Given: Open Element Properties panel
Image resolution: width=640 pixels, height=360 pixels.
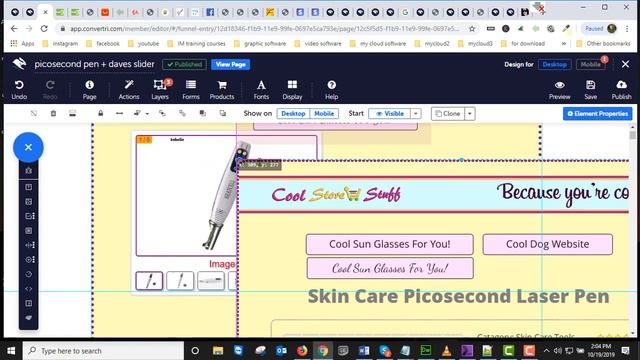Looking at the screenshot, I should click(x=598, y=113).
